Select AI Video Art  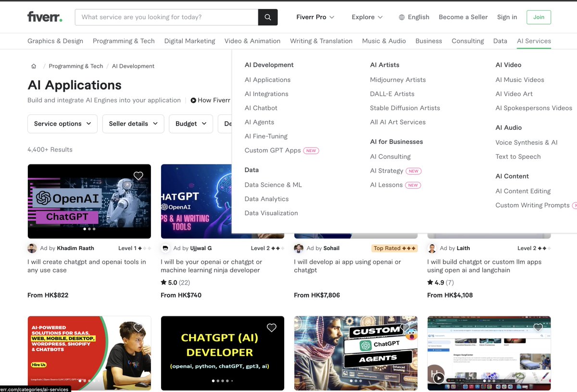tap(514, 94)
